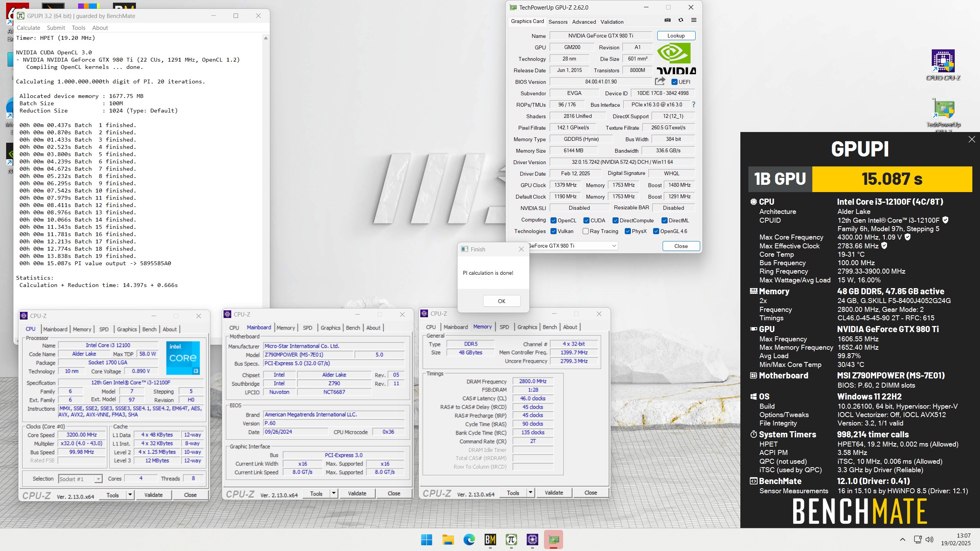Click GPU-Z refresh icon

681,20
